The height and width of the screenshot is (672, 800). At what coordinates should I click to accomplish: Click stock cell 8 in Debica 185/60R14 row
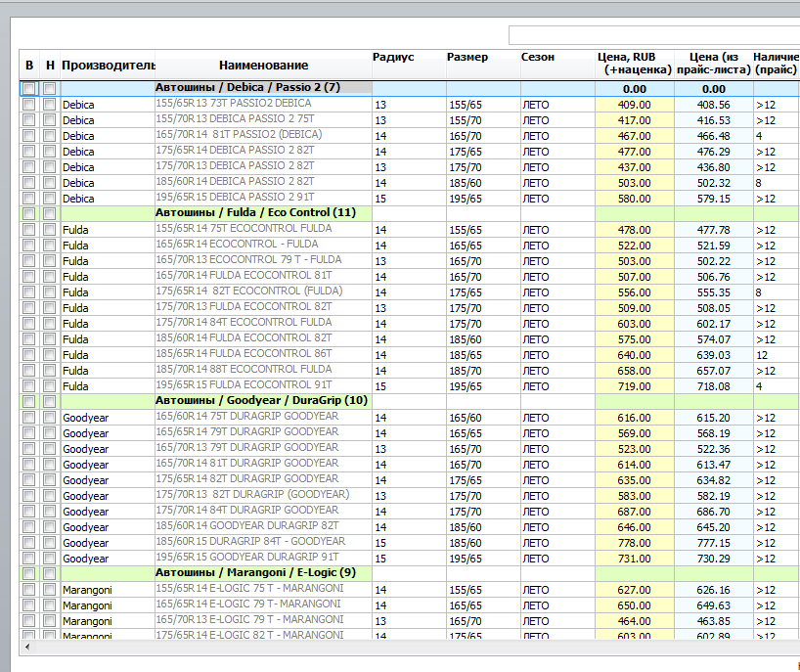pyautogui.click(x=777, y=183)
